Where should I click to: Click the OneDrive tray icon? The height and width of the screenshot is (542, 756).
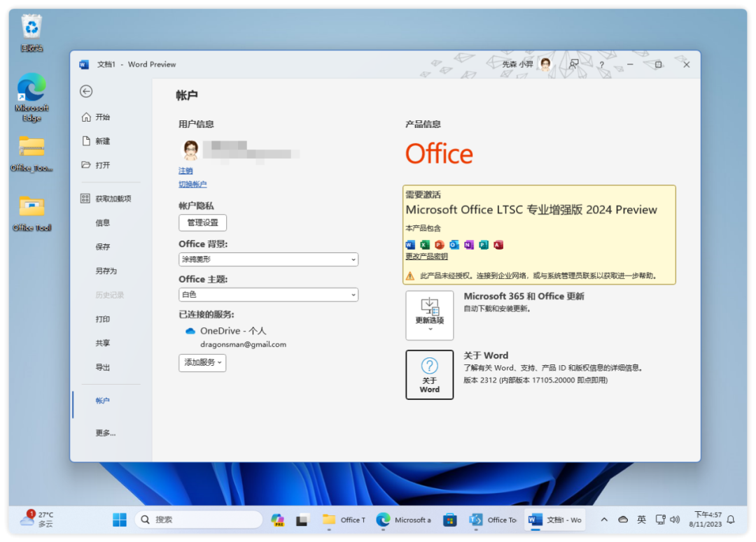click(623, 520)
